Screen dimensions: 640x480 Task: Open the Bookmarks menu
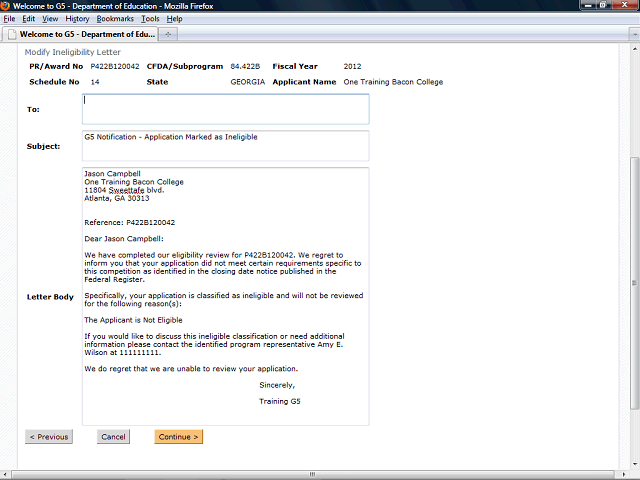pyautogui.click(x=115, y=19)
